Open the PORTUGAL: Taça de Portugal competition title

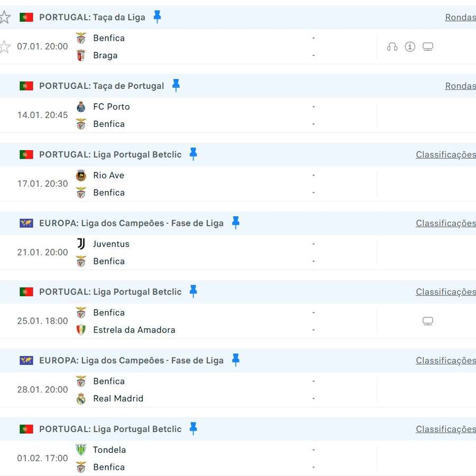(x=102, y=86)
